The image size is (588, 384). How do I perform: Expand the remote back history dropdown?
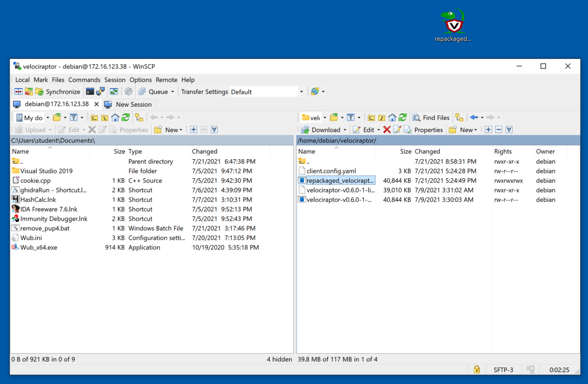(482, 118)
